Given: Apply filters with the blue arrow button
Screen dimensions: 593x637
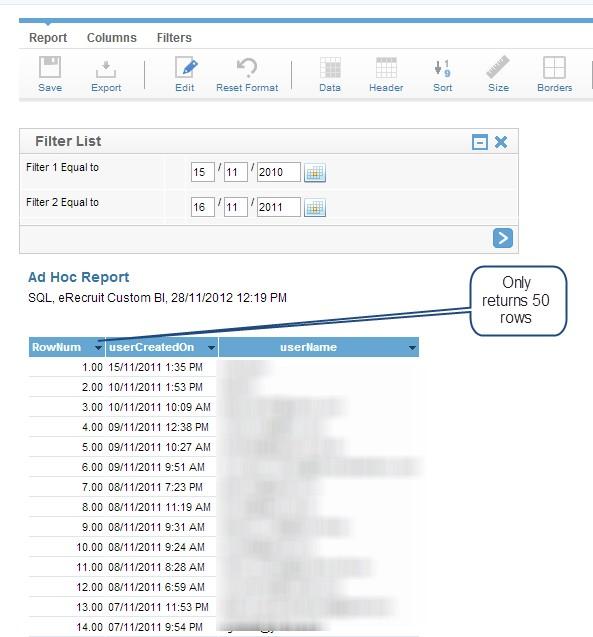Looking at the screenshot, I should [x=503, y=238].
